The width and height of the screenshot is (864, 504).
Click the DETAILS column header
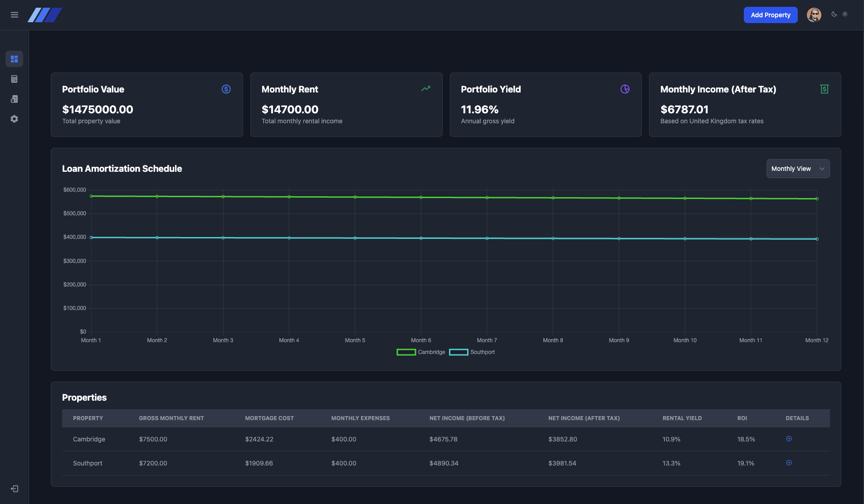[x=797, y=418]
